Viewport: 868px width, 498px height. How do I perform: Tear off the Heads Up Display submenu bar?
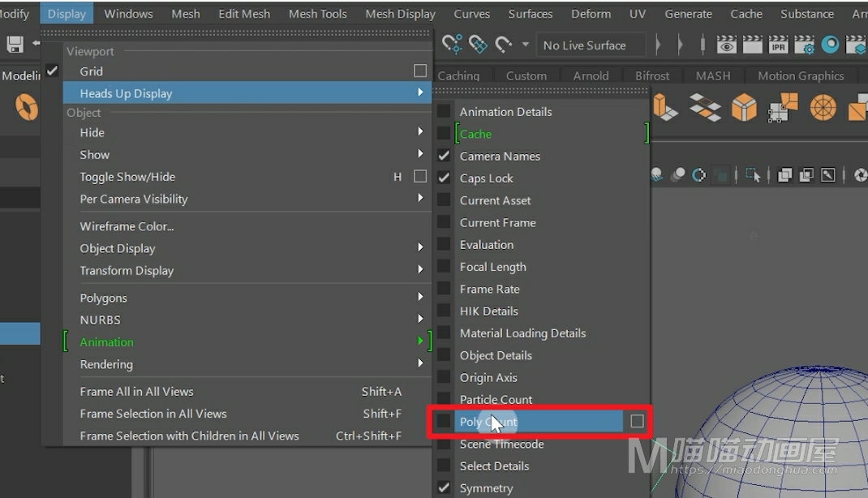pyautogui.click(x=541, y=90)
